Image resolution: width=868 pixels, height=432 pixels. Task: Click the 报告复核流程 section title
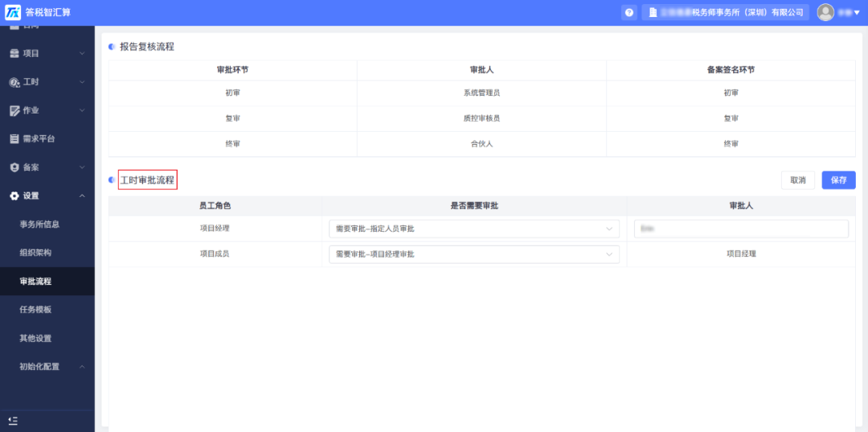coord(147,47)
